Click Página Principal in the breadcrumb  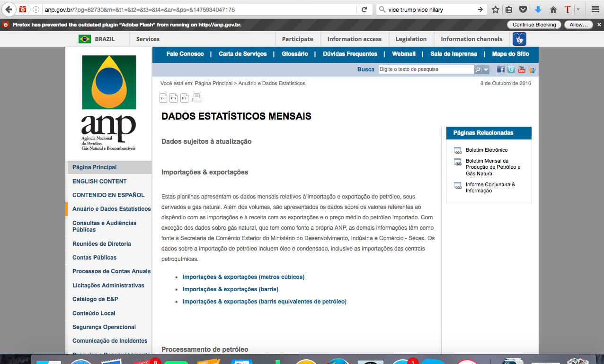click(213, 83)
